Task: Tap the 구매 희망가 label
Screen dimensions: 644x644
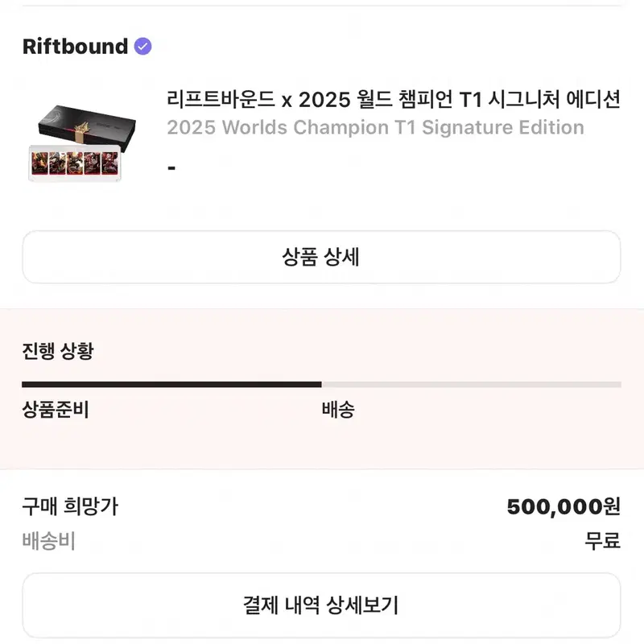Action: [x=70, y=506]
